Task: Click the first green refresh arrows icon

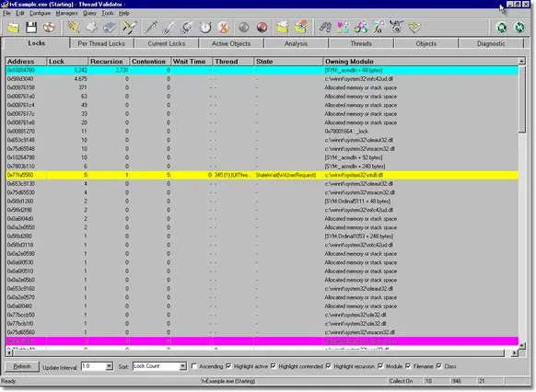Action: click(x=502, y=28)
